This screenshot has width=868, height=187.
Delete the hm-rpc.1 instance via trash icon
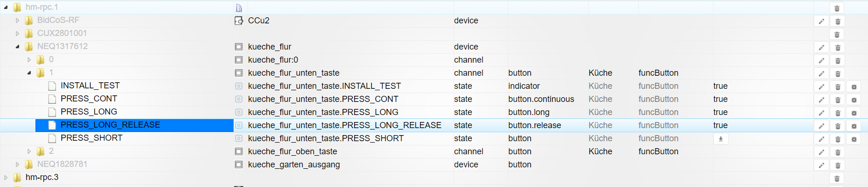[x=837, y=8]
